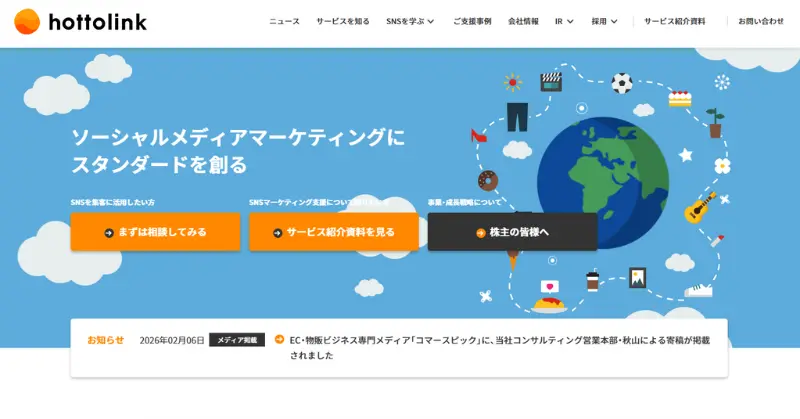Image resolution: width=800 pixels, height=419 pixels.
Task: Open ご支援事例 page
Action: [472, 21]
